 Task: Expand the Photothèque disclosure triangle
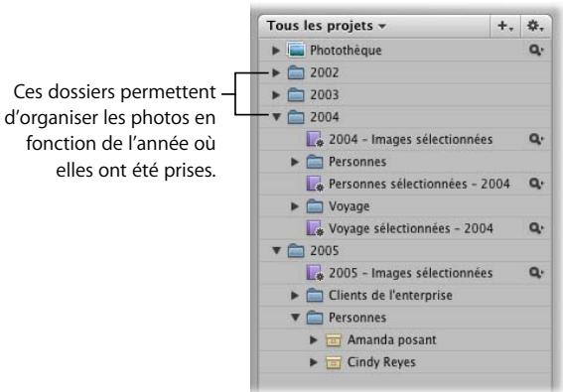point(276,51)
